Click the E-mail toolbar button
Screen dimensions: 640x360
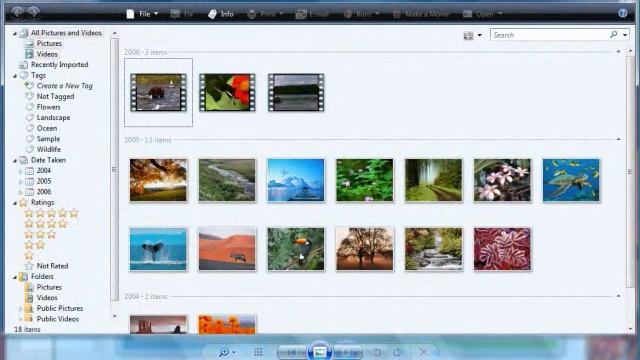(x=312, y=14)
